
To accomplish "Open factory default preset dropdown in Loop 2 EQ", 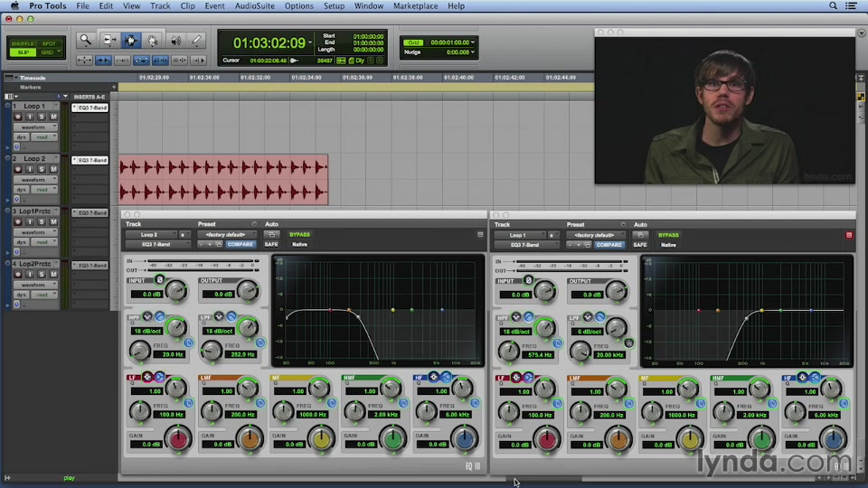I will point(226,235).
